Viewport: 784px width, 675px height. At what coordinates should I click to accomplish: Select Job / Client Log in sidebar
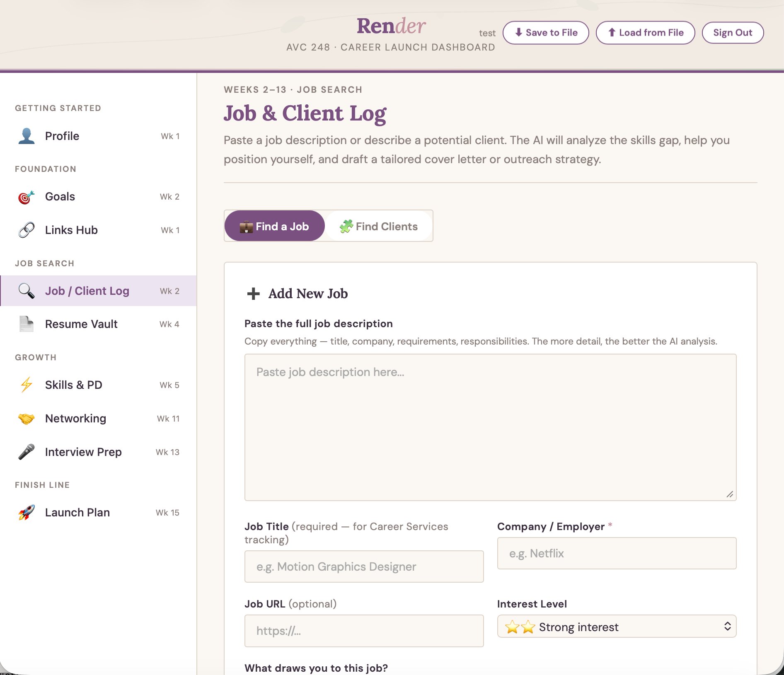click(x=99, y=291)
